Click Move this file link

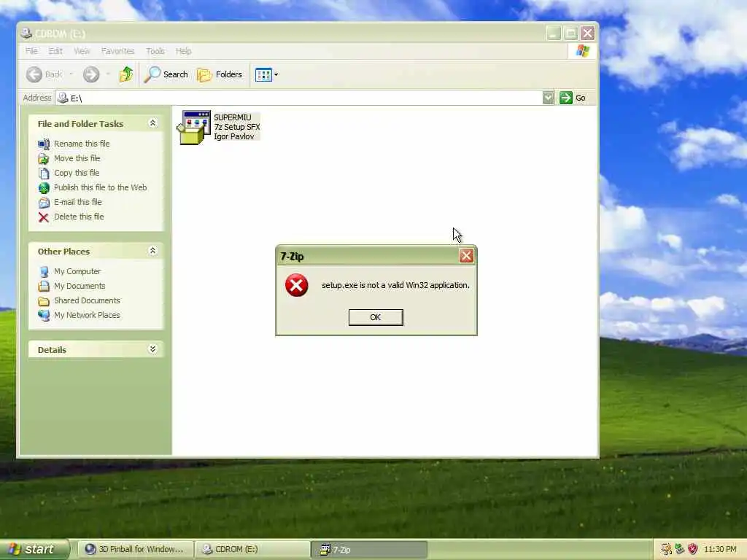pyautogui.click(x=77, y=158)
